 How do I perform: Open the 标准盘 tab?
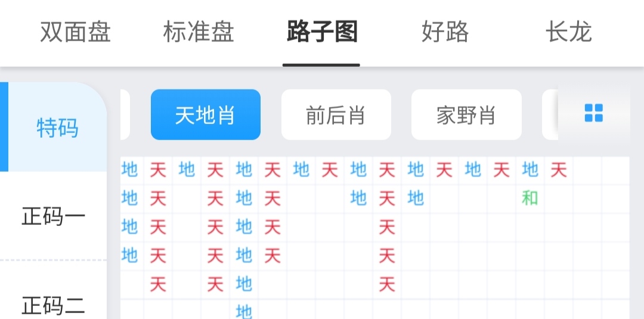click(199, 32)
